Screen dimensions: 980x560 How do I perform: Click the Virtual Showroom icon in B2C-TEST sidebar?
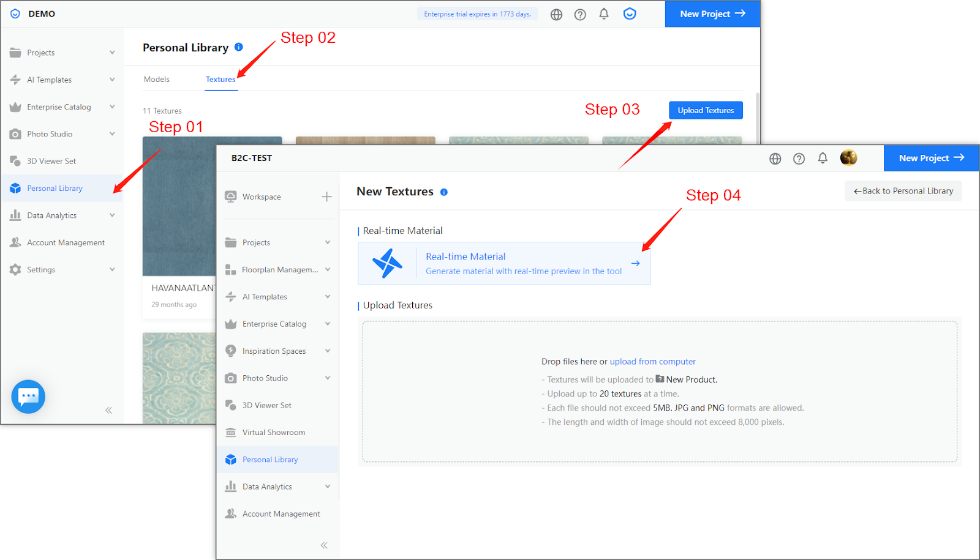coord(231,433)
